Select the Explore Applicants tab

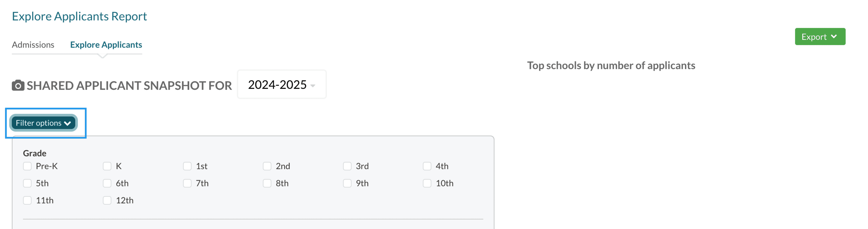click(106, 45)
